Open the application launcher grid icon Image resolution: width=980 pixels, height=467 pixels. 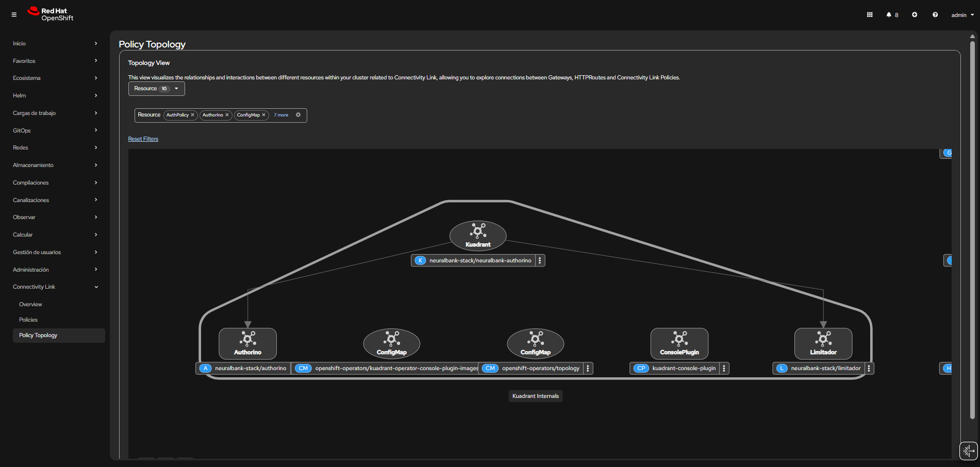coord(870,15)
